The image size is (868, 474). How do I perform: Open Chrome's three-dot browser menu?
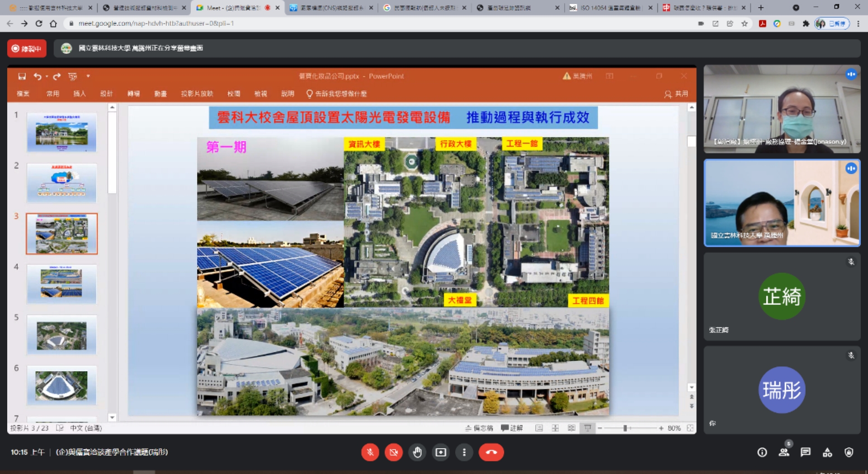[x=858, y=24]
